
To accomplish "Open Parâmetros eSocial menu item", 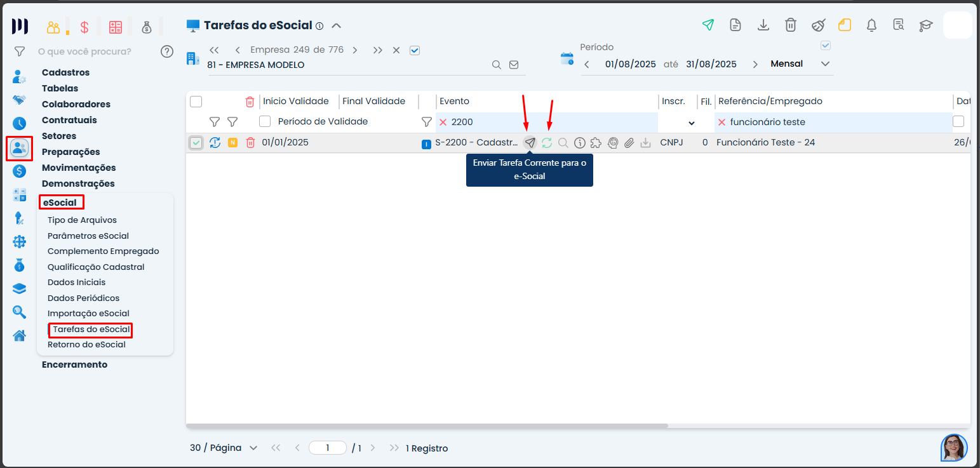I will click(x=88, y=236).
